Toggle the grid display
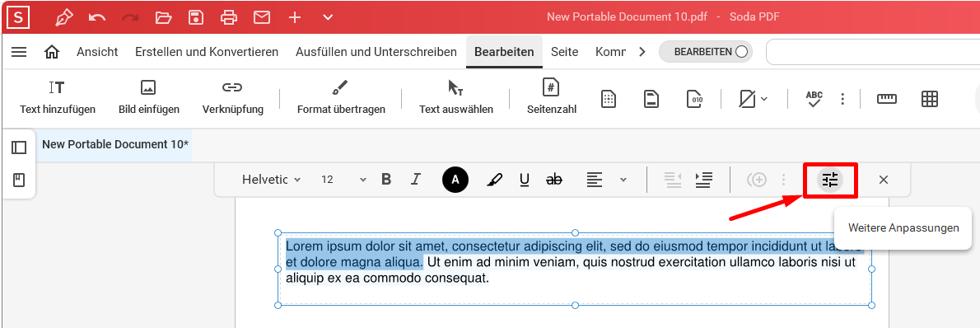 pos(930,99)
